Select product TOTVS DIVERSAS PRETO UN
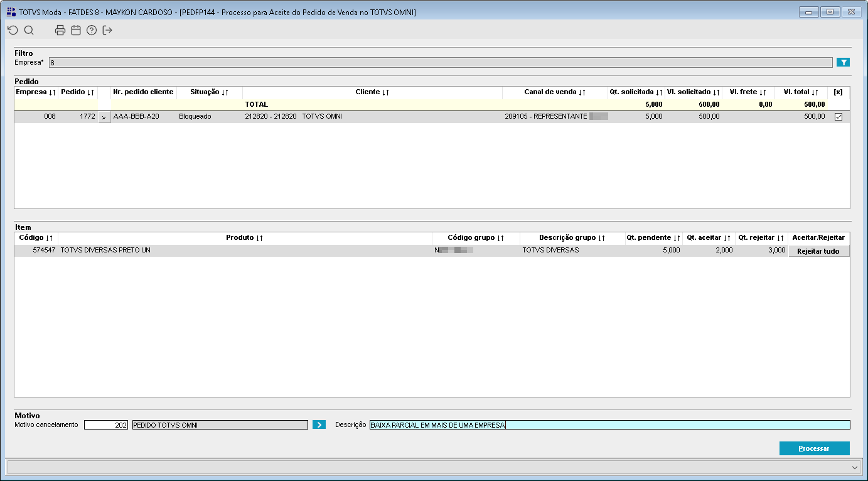This screenshot has height=481, width=868. (245, 250)
